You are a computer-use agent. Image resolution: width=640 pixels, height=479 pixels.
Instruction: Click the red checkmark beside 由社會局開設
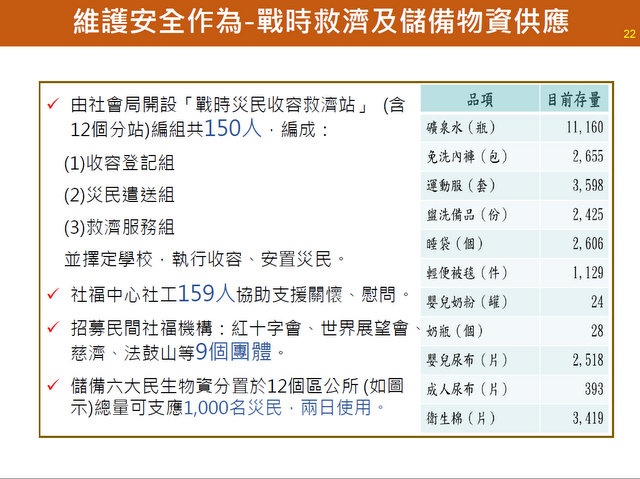[x=53, y=104]
